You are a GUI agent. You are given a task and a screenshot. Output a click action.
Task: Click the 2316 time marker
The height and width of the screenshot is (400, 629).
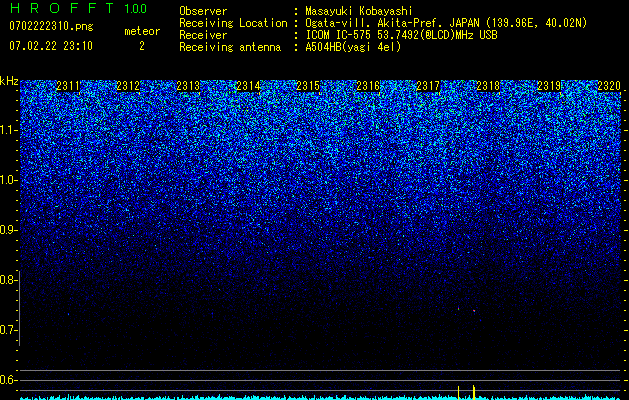tap(368, 86)
